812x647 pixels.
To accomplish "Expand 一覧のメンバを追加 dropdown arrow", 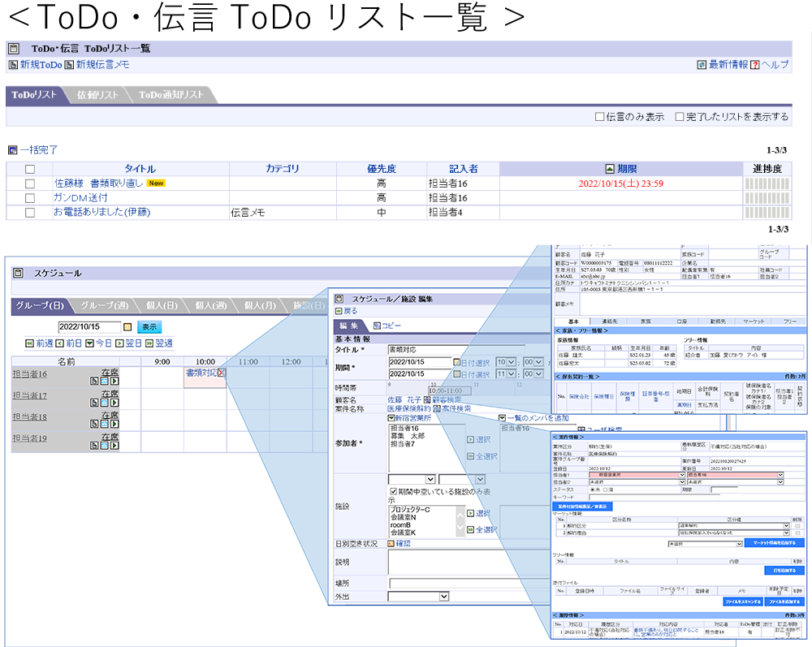I will tap(502, 418).
